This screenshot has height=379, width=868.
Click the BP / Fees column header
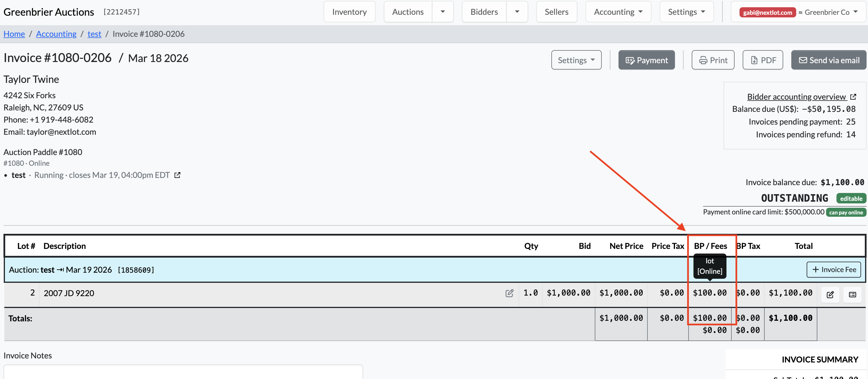click(x=710, y=246)
